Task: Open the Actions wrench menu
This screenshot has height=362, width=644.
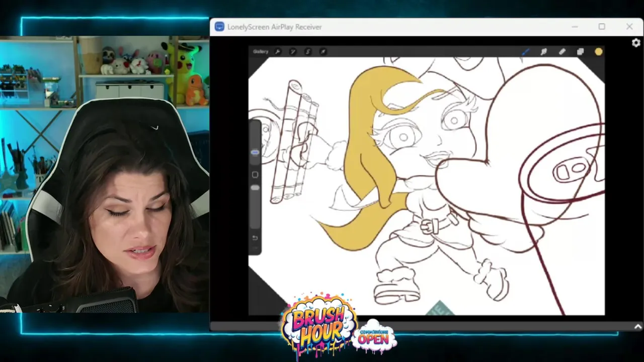Action: [x=278, y=51]
